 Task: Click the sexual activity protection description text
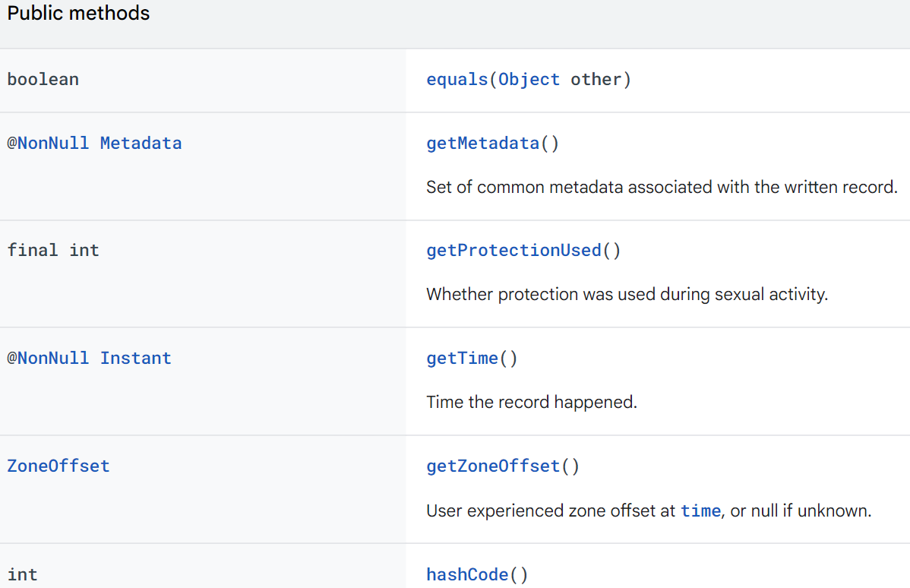(x=627, y=294)
